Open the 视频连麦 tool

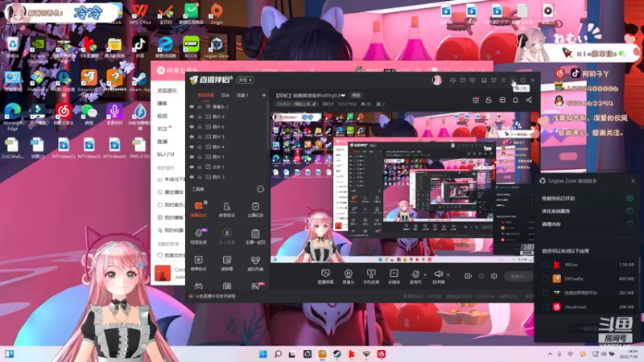[198, 237]
